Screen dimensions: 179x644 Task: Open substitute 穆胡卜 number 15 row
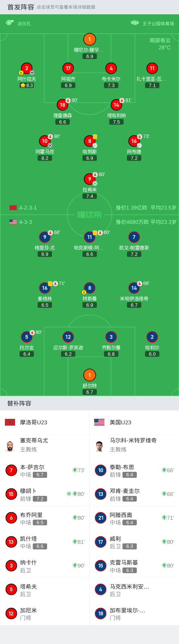[45, 494]
